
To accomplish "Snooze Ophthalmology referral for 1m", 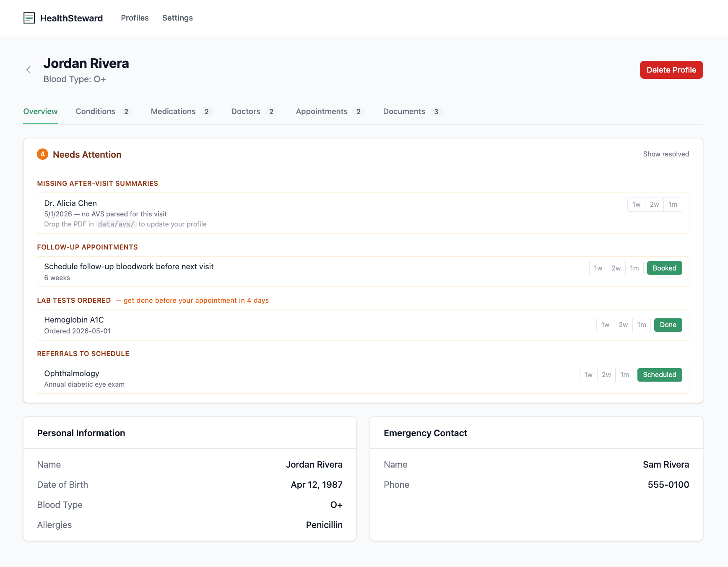I will [x=625, y=375].
